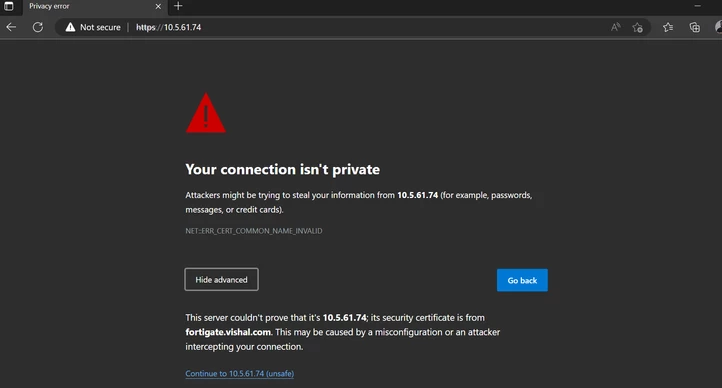
Task: Minimize the browser window
Action: 698,6
